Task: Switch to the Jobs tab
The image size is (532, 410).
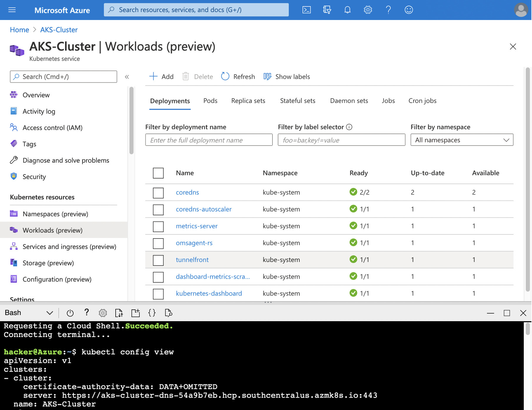Action: tap(388, 101)
